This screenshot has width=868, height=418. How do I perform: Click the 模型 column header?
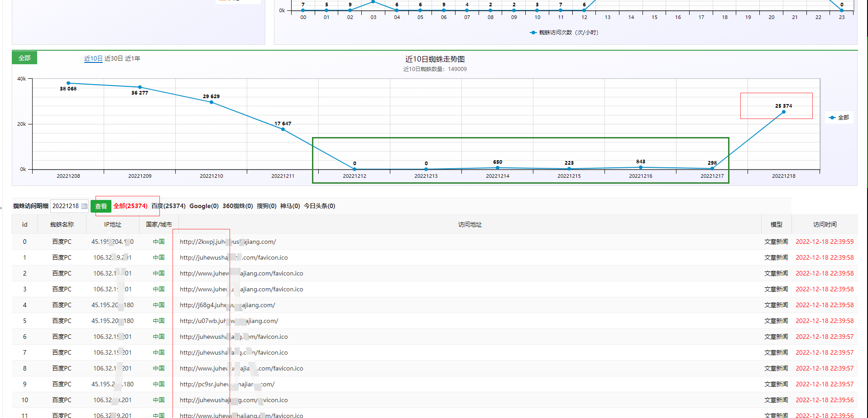777,224
